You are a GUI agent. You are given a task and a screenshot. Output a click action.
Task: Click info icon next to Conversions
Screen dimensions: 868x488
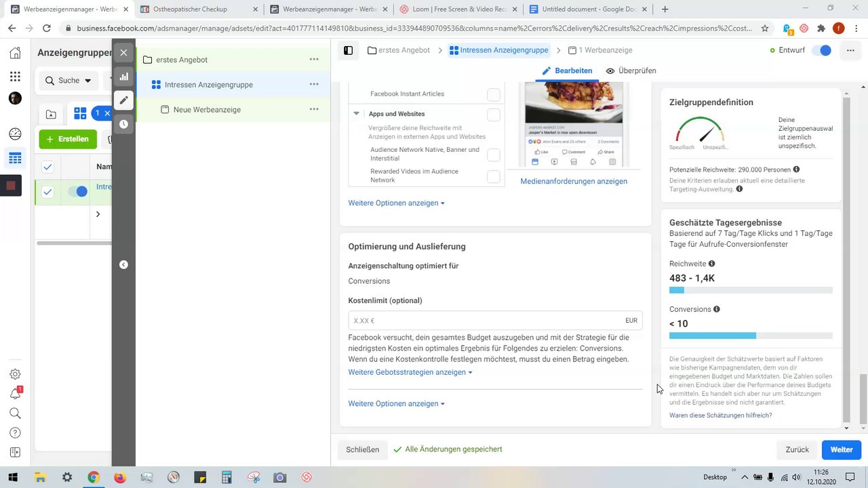[x=717, y=309]
